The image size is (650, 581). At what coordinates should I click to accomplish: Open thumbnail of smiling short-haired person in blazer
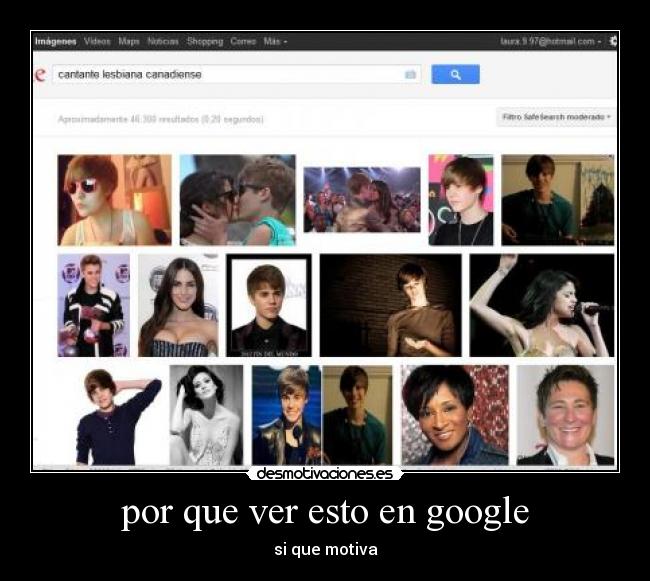tap(565, 415)
